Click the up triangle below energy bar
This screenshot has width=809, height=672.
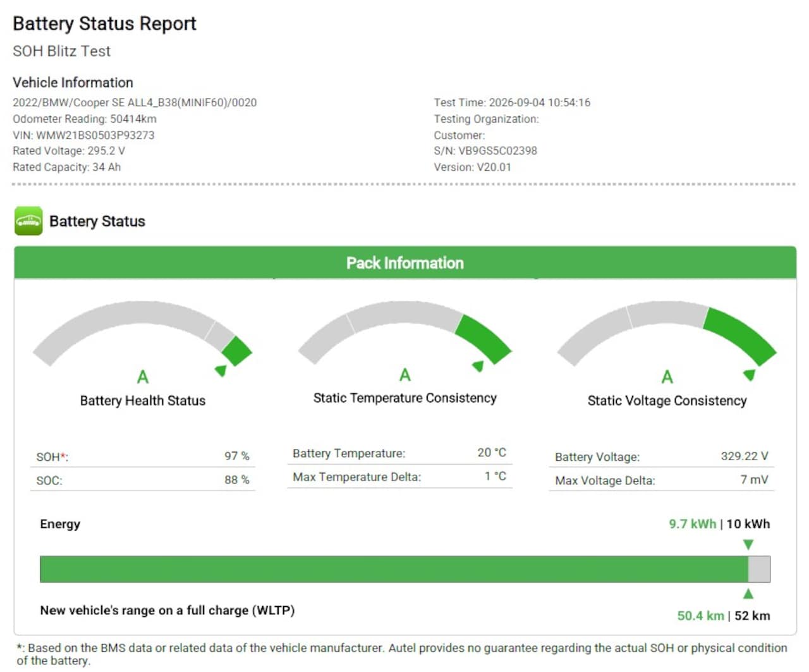coord(748,594)
